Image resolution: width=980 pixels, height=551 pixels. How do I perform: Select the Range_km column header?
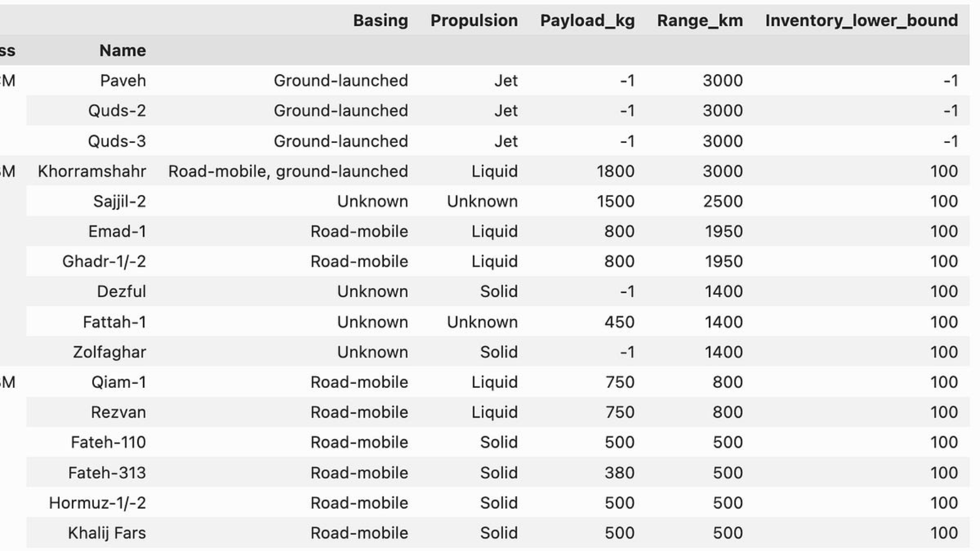click(700, 21)
